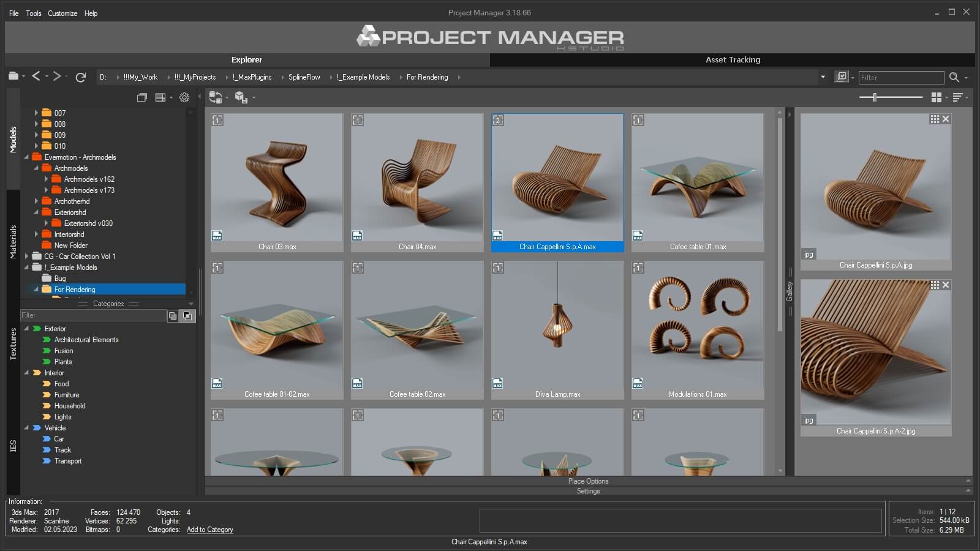The image size is (980, 551).
Task: Click the swap/convert files toolbar icon
Action: coord(216,97)
